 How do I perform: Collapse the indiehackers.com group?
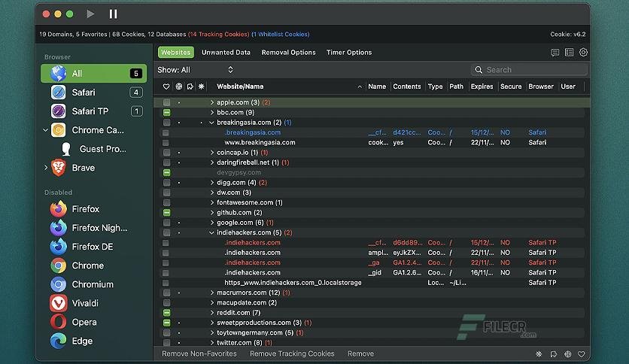[212, 233]
